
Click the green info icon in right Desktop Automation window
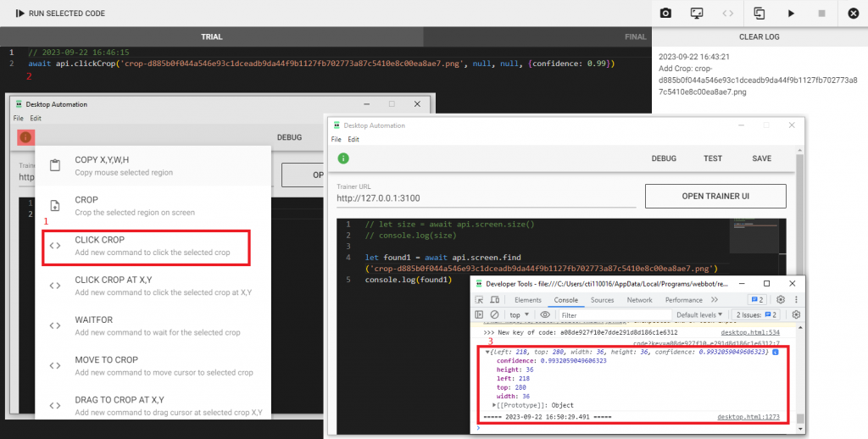point(343,158)
